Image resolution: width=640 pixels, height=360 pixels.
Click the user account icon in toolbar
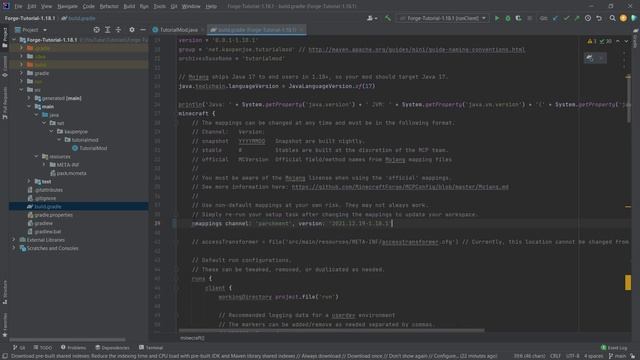371,18
